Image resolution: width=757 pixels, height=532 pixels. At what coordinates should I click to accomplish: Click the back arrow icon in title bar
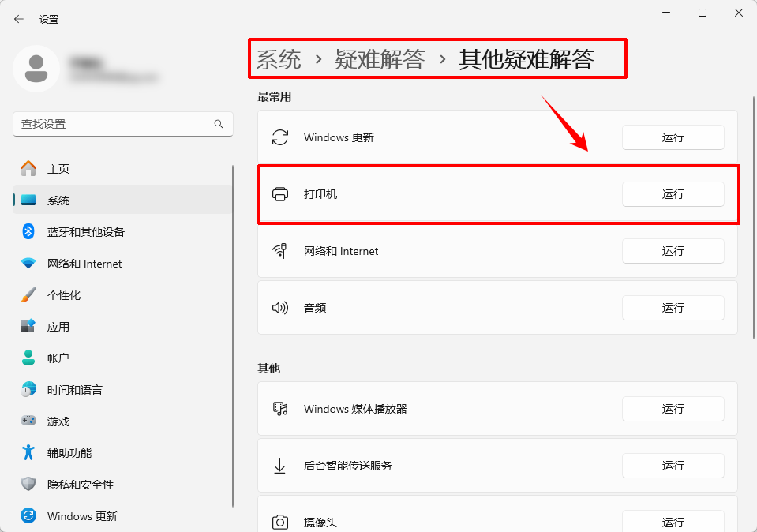19,19
